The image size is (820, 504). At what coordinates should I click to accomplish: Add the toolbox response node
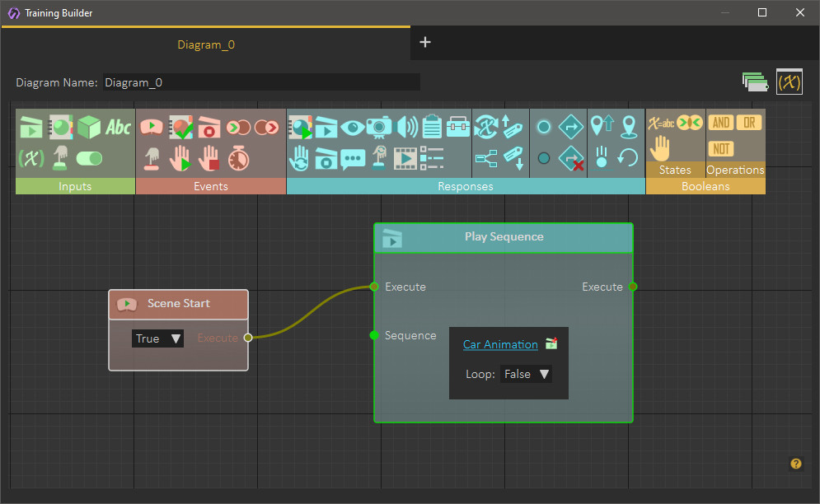tap(458, 127)
